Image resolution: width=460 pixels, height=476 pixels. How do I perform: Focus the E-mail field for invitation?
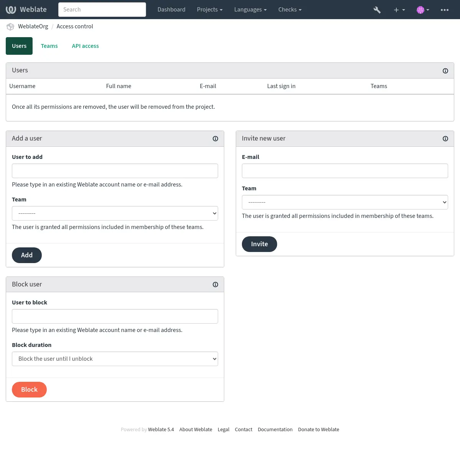tap(345, 171)
